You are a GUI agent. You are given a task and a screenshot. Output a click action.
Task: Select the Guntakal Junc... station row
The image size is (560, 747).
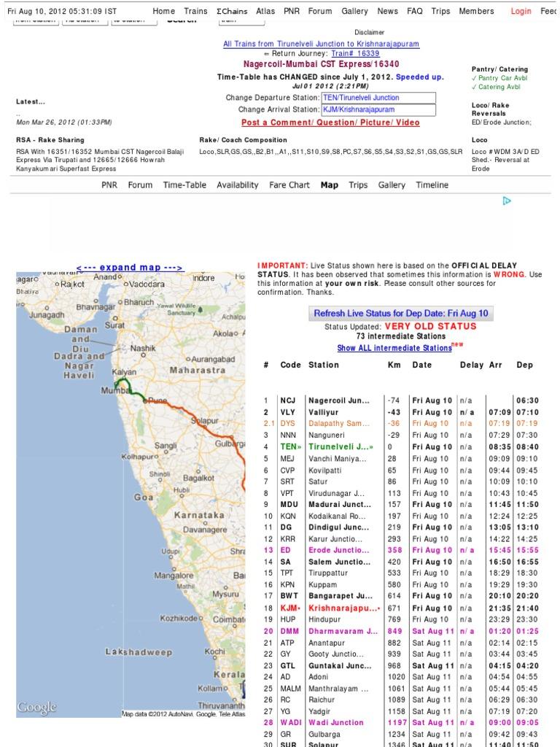[401, 666]
